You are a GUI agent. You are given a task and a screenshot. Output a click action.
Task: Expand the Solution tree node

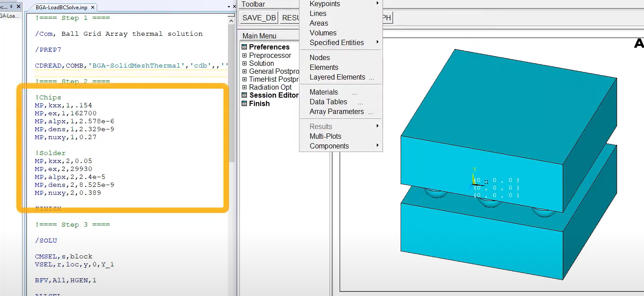pos(244,64)
